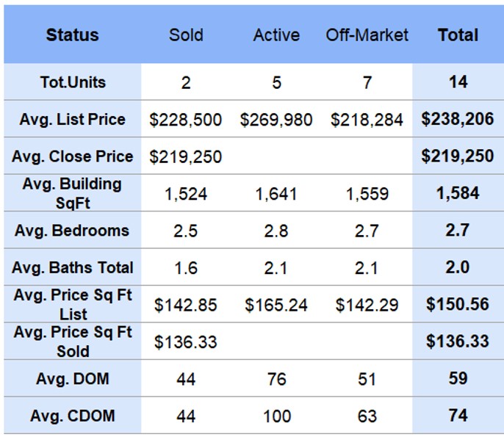Click the Avg. Baths Total row label
Screen dimensions: 504x437
tap(72, 267)
